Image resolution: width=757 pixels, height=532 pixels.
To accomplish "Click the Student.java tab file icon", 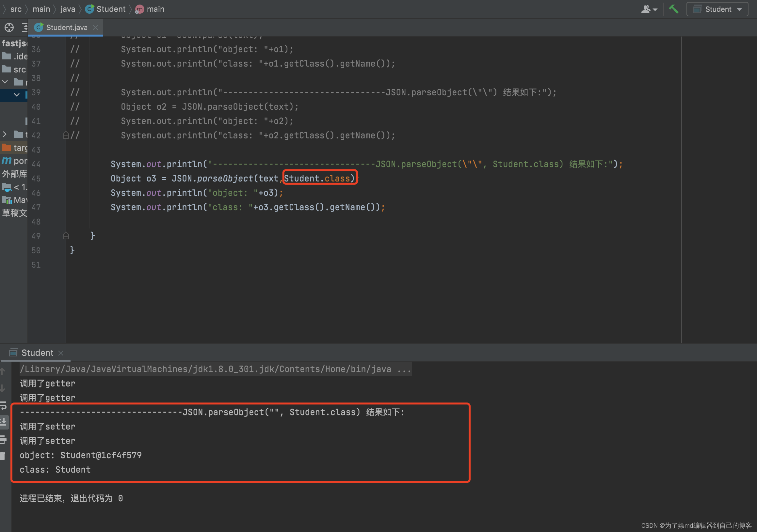I will [x=39, y=27].
